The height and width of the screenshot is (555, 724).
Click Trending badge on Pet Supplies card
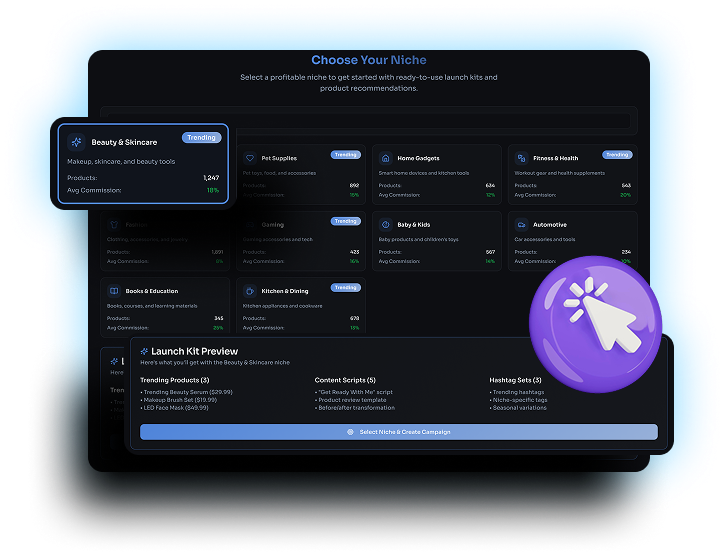point(345,155)
